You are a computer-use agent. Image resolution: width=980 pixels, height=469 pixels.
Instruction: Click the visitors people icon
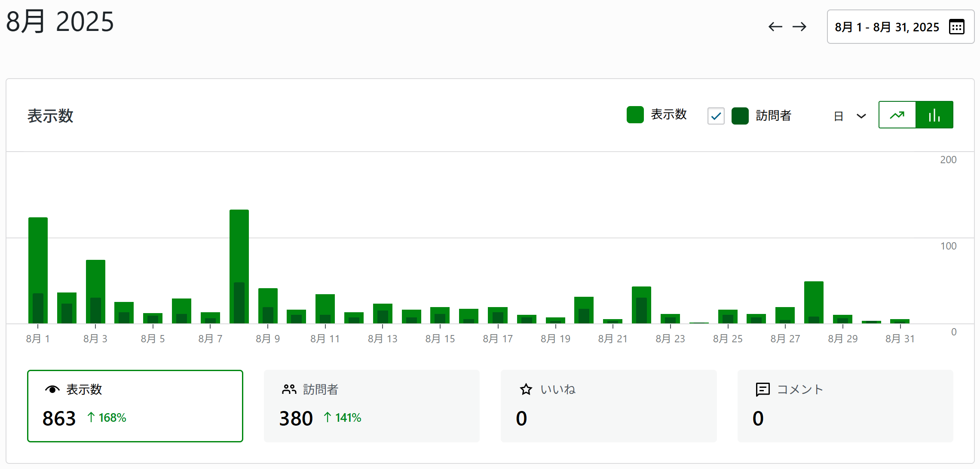[x=289, y=390]
